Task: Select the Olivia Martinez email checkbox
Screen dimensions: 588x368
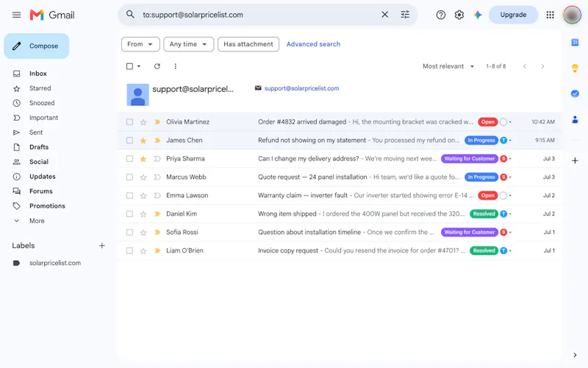Action: coord(129,121)
